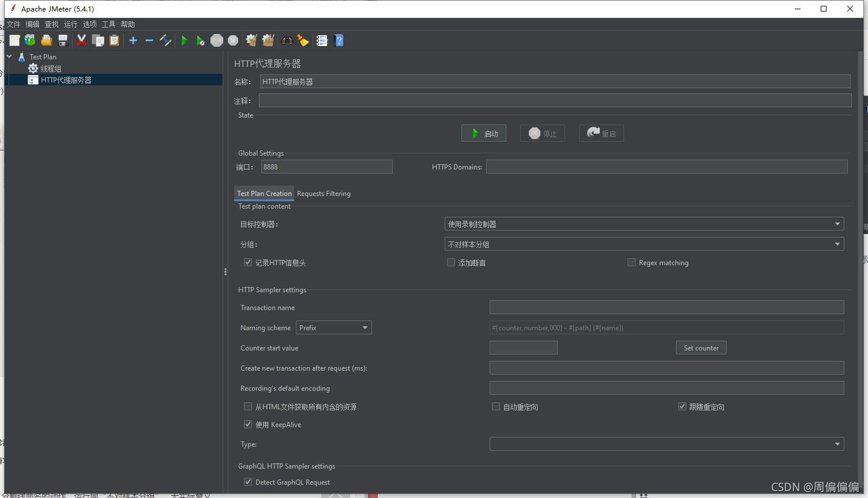
Task: Click the New test plan toolbar icon
Action: tap(14, 40)
